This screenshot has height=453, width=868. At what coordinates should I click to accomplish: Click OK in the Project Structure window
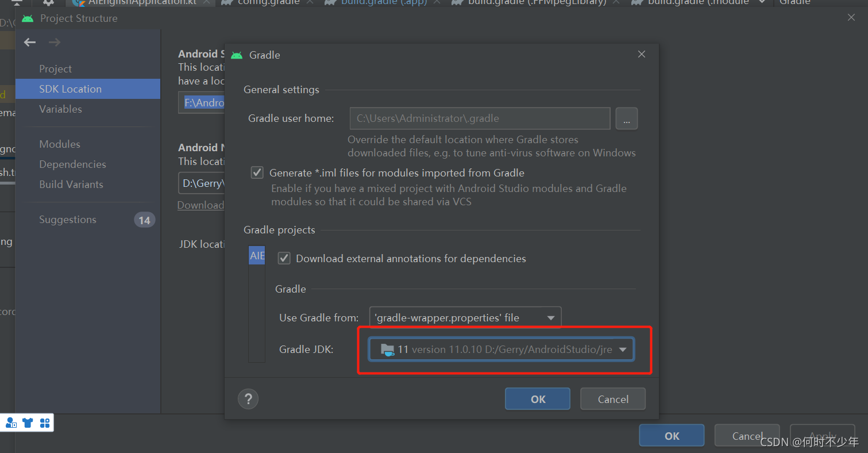tap(672, 436)
